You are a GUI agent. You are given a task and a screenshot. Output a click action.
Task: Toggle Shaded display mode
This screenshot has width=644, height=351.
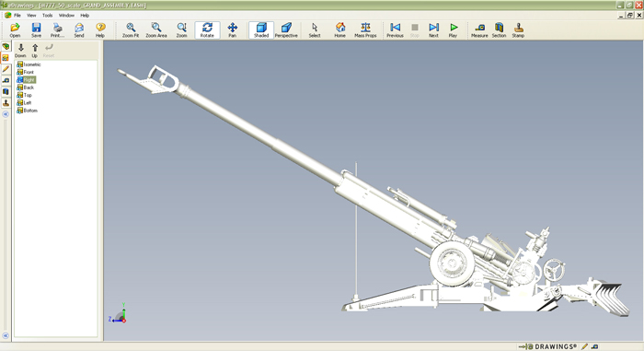[x=261, y=30]
